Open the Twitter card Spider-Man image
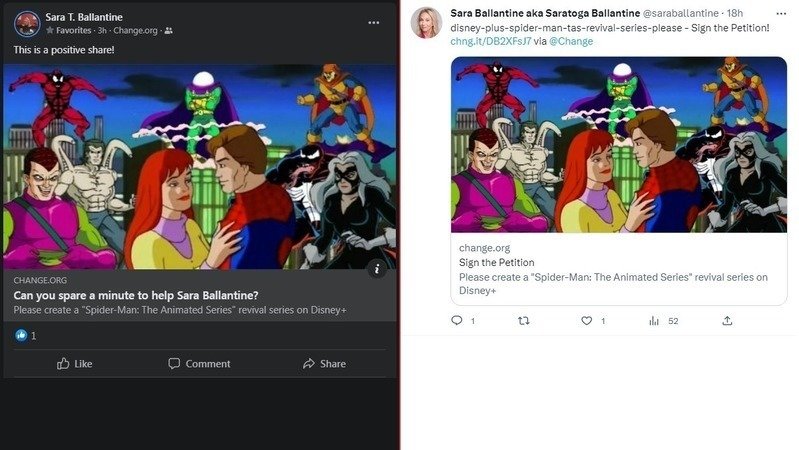Viewport: 799px width, 450px height. coord(618,144)
